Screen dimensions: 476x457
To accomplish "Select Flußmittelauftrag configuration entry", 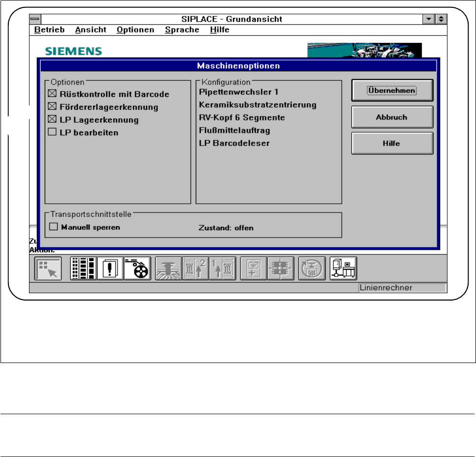I will click(x=235, y=130).
